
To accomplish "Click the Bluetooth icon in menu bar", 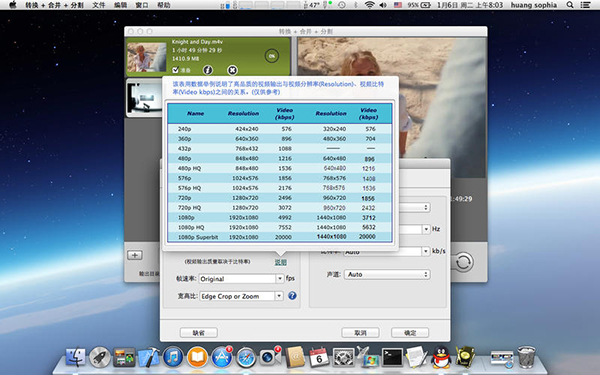I will coord(355,5).
